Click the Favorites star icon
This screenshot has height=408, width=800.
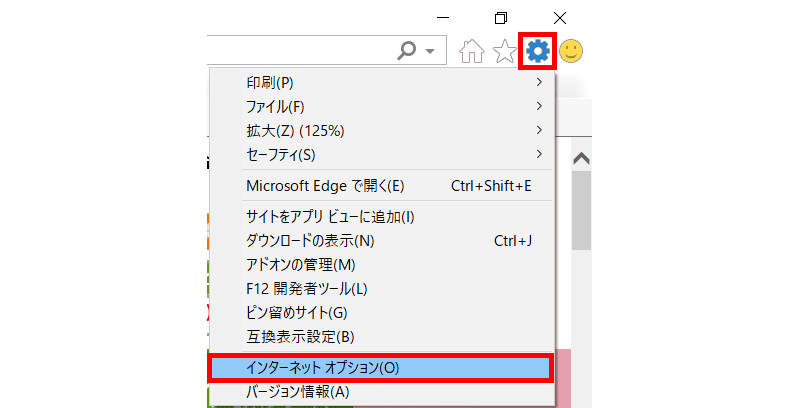coord(504,50)
